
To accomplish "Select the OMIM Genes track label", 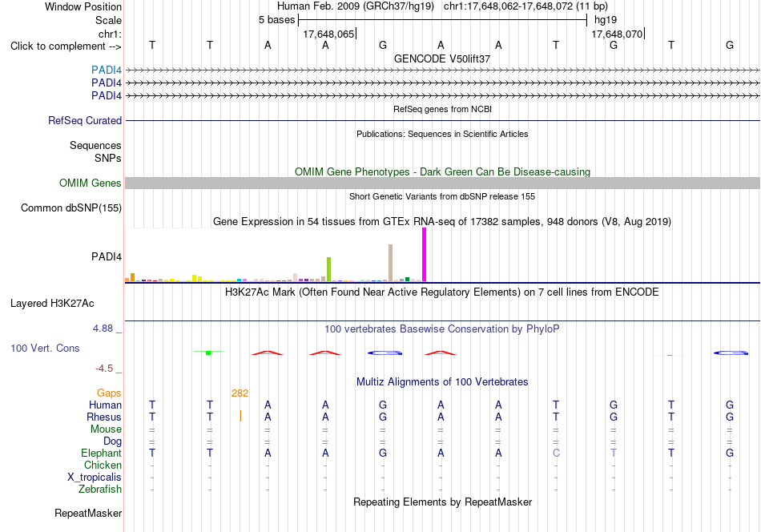I will [x=91, y=183].
